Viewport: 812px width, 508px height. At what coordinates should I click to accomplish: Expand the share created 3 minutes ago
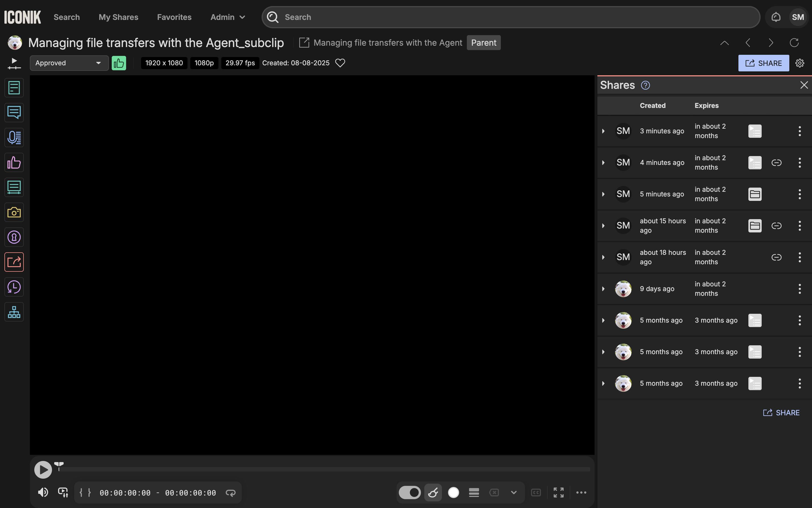tap(603, 131)
